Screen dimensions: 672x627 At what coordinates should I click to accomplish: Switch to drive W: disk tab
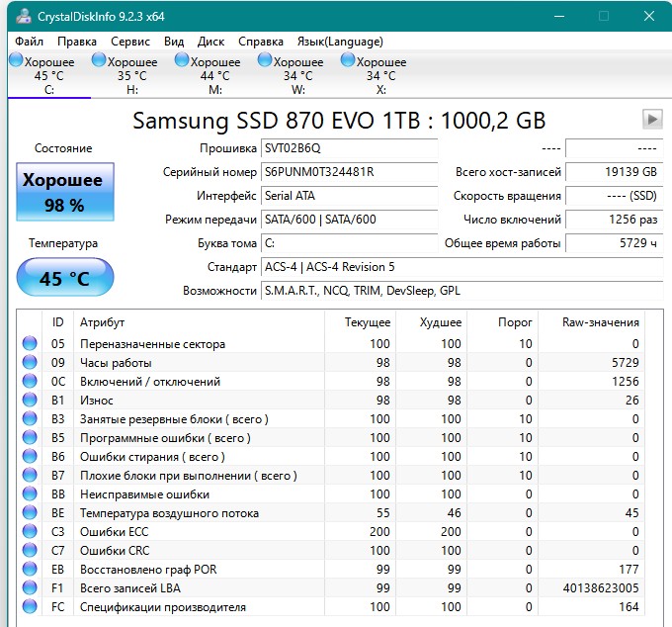point(297,75)
